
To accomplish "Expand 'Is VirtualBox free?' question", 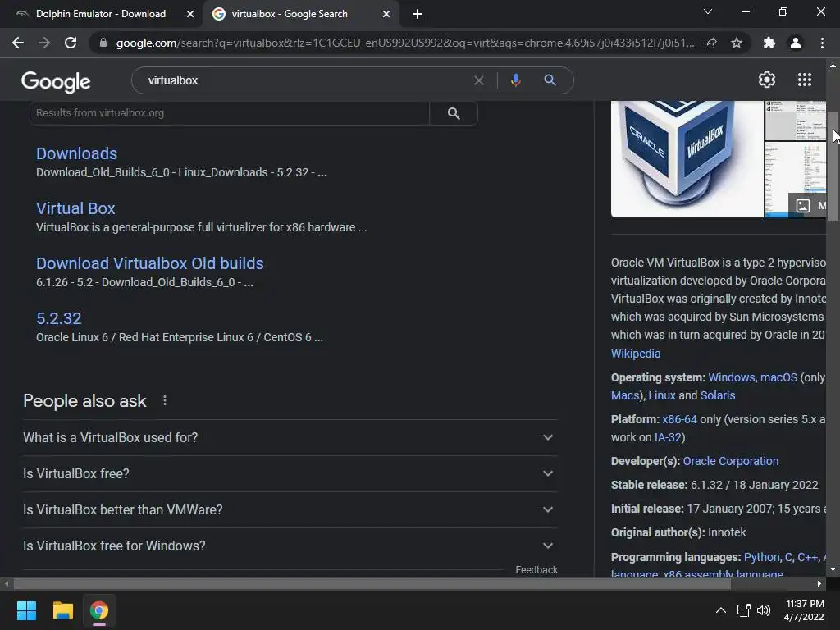I will pyautogui.click(x=290, y=473).
